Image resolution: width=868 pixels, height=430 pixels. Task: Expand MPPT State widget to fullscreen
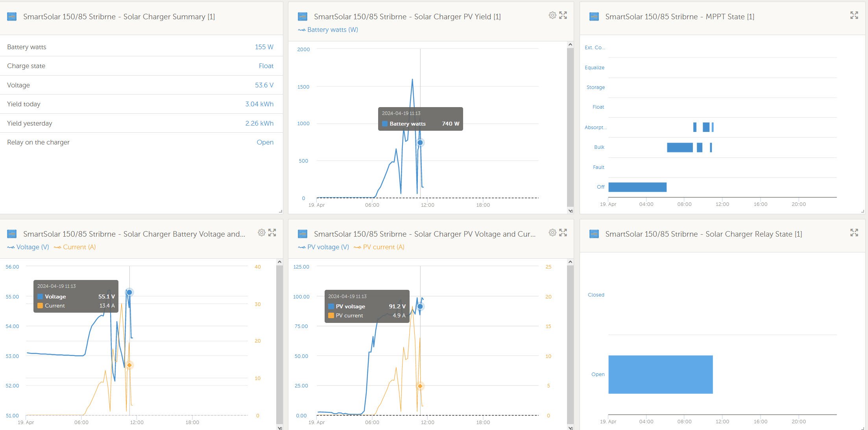point(854,15)
